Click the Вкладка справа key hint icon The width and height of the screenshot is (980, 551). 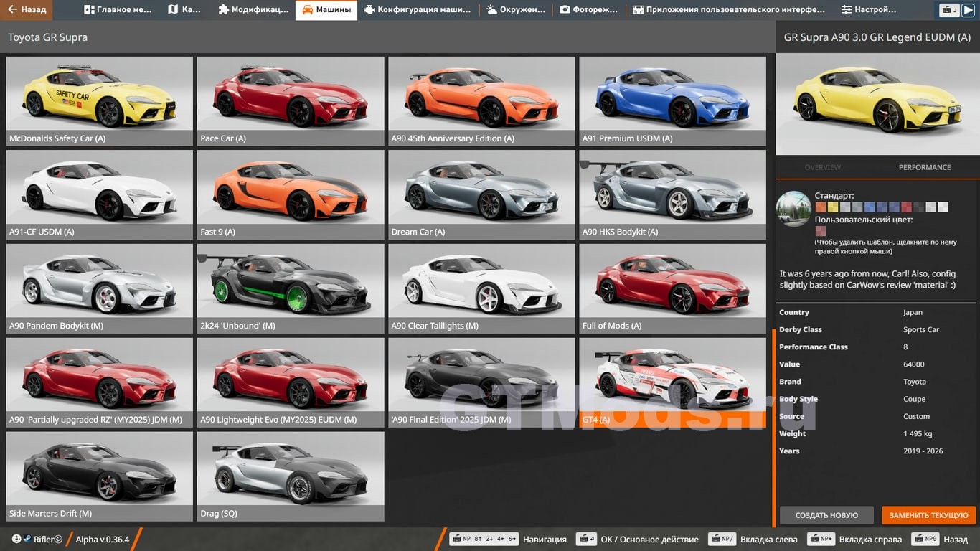[x=821, y=539]
